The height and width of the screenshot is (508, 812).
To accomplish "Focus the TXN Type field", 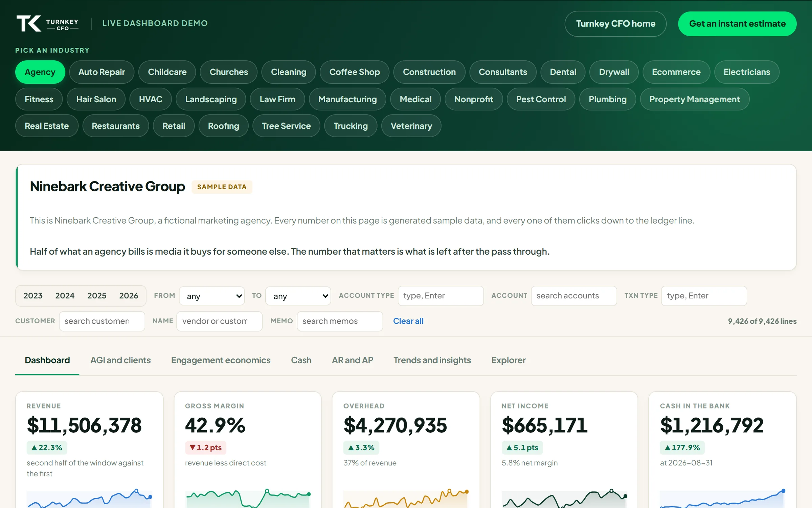I will click(x=704, y=296).
